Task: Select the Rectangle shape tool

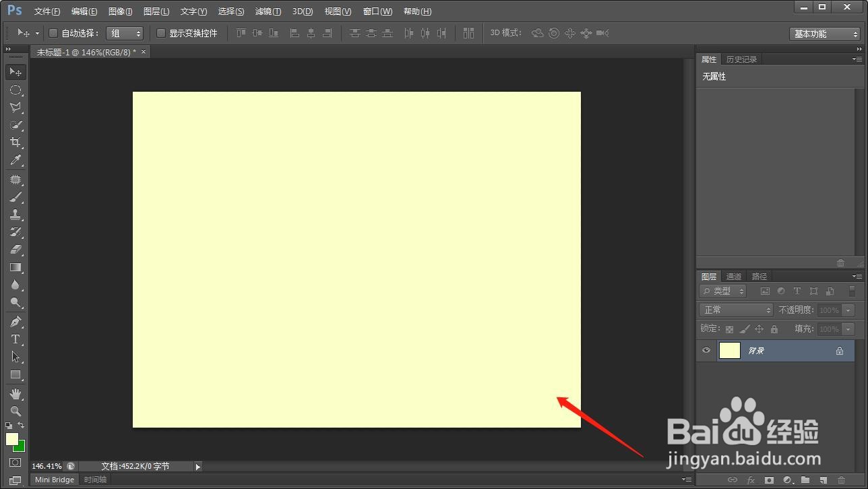Action: click(x=15, y=374)
